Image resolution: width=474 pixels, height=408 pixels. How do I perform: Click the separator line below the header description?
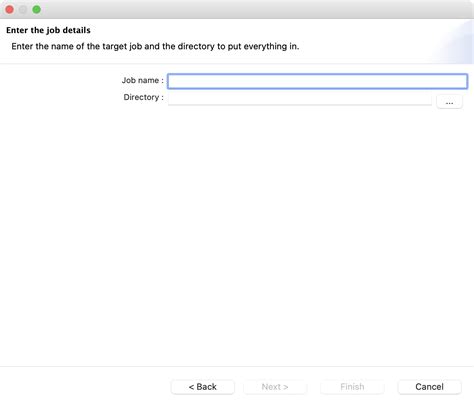(x=237, y=63)
